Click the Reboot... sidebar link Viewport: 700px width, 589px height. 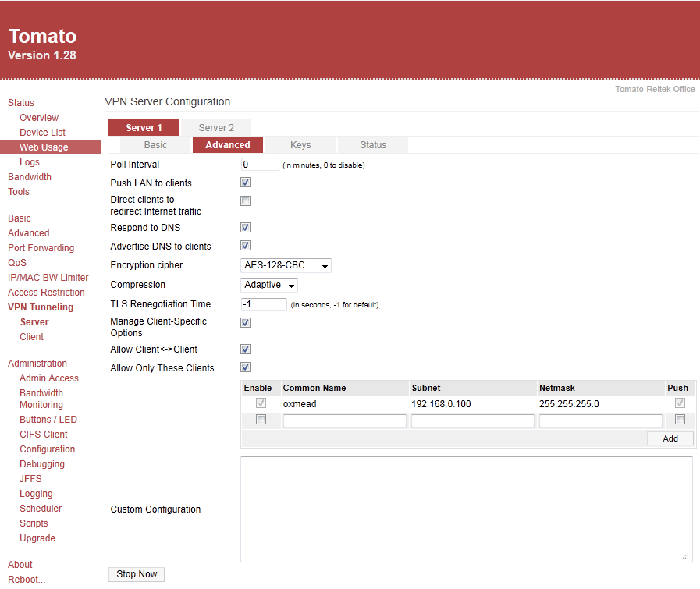(x=27, y=579)
